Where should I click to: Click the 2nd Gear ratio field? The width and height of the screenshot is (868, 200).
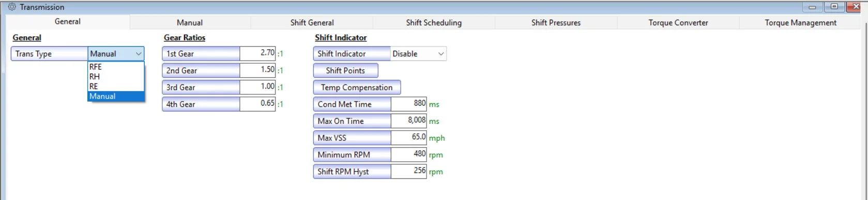click(x=257, y=70)
